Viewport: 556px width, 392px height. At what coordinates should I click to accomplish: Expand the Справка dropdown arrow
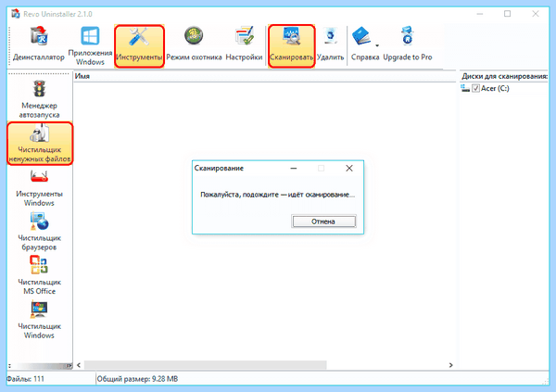[377, 45]
